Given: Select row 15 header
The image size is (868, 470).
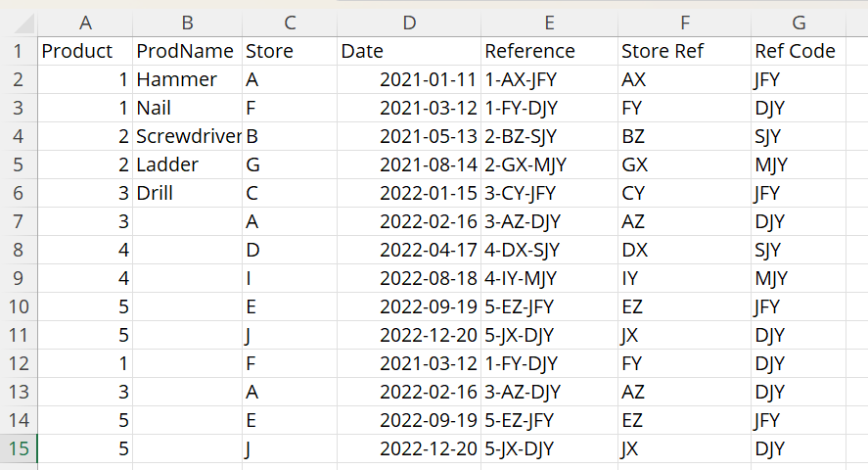Looking at the screenshot, I should pyautogui.click(x=19, y=448).
